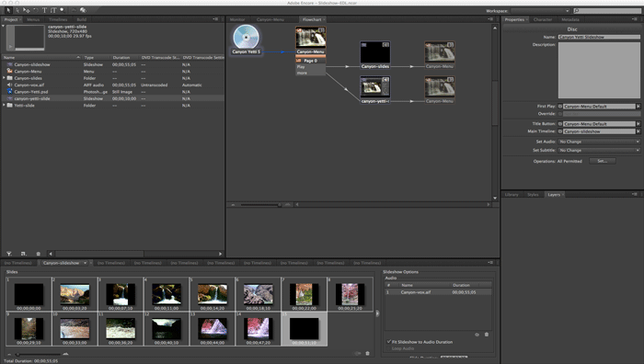Open the Character tab
This screenshot has width=644, height=364.
point(543,19)
